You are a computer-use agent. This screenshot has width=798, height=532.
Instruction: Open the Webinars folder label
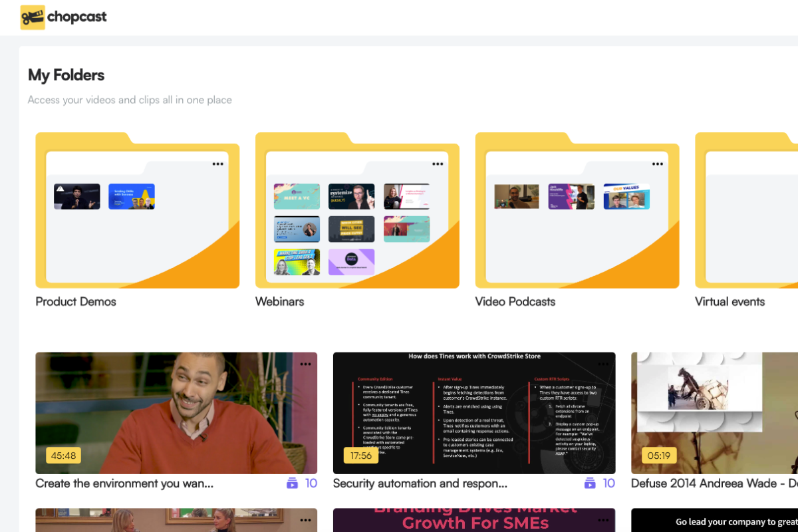click(x=279, y=301)
